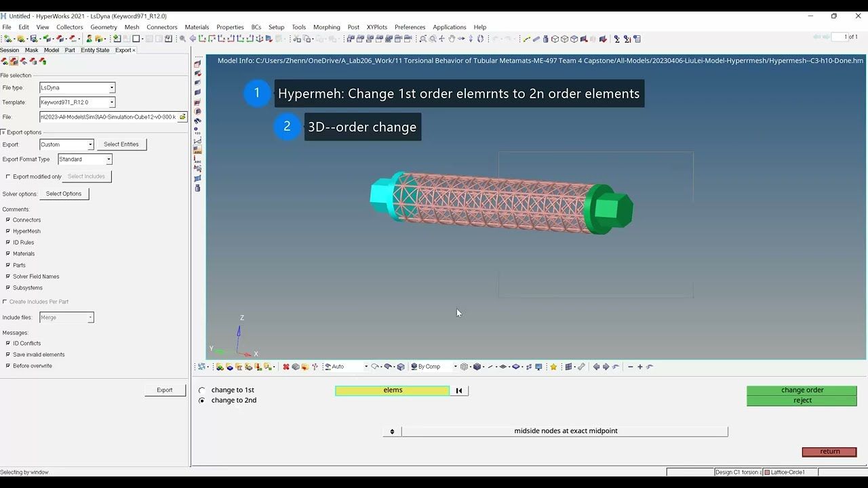The image size is (868, 488).
Task: Click the calculator icon at the toolbar's right end
Action: click(x=637, y=39)
